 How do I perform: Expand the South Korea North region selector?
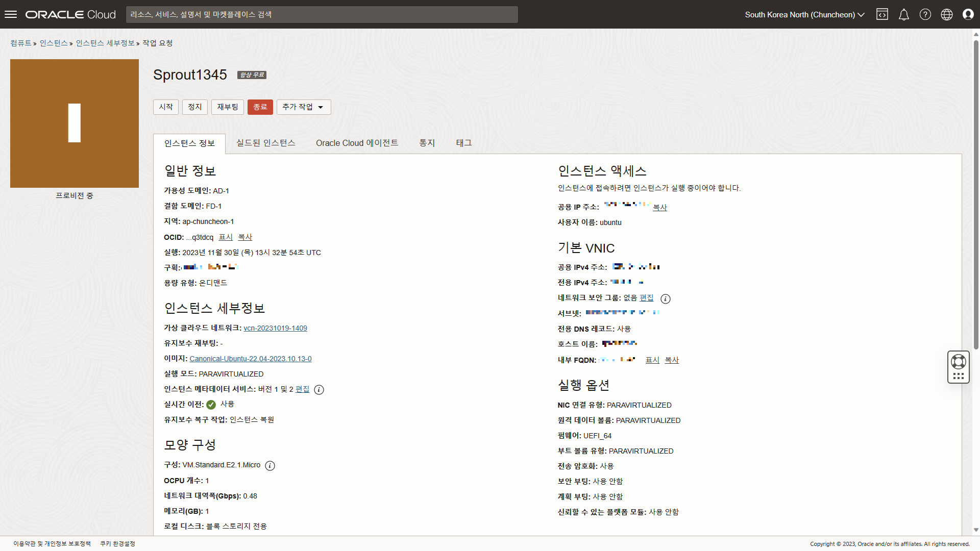(x=804, y=14)
